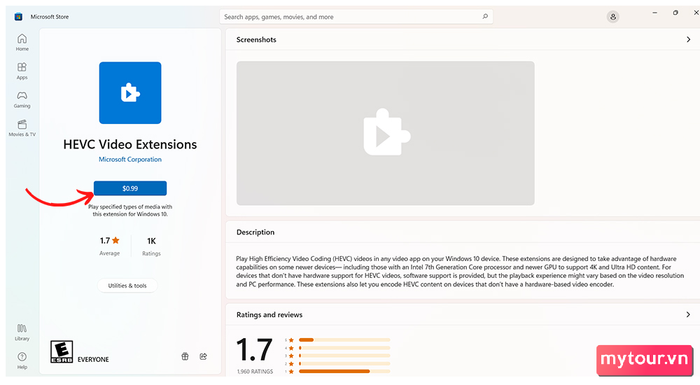Viewport: 700px width, 385px height.
Task: Click the HEVC Video Extensions title
Action: click(x=130, y=144)
